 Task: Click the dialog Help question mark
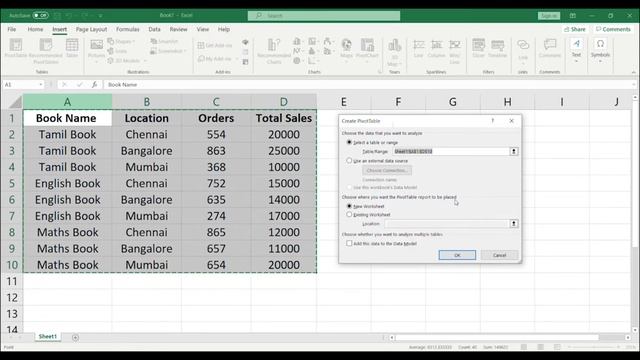(493, 121)
